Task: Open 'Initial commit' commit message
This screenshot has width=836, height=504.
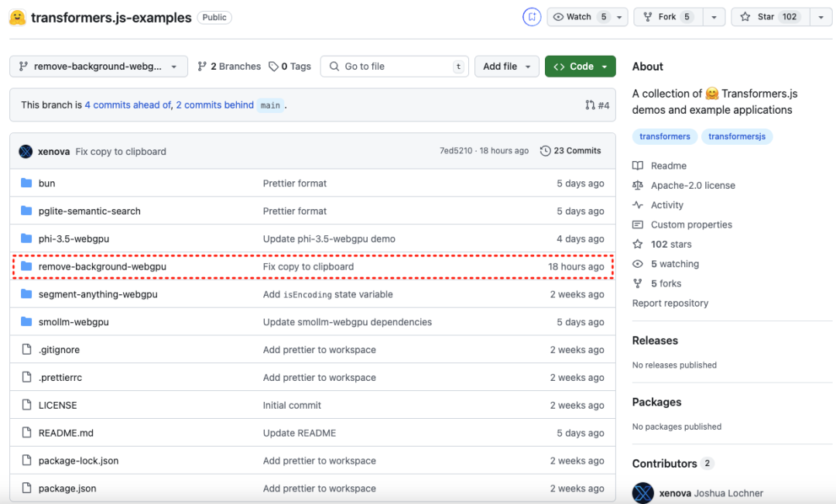Action: [292, 405]
